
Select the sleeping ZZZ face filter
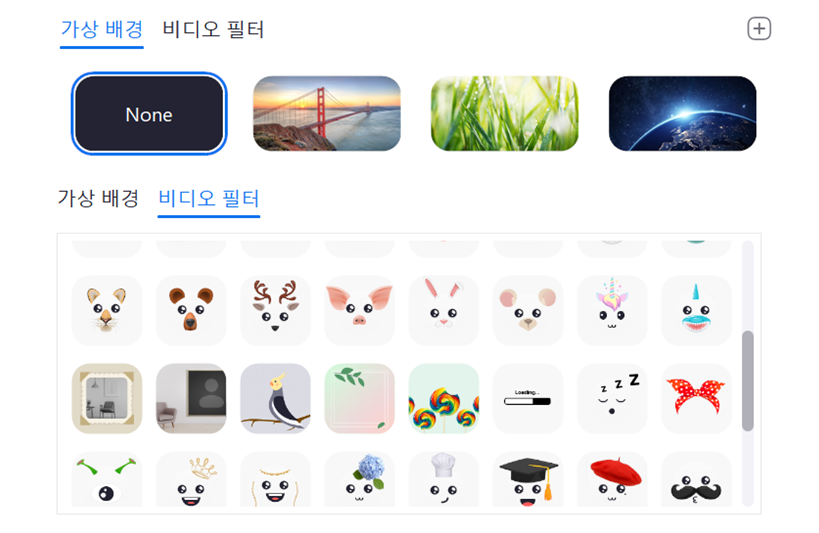click(612, 399)
